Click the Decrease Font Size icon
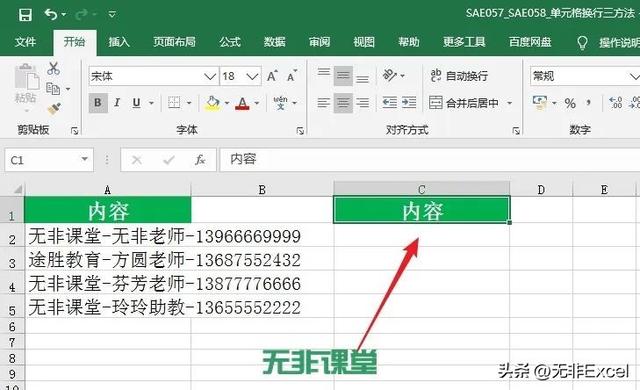This screenshot has width=640, height=390. (x=291, y=76)
